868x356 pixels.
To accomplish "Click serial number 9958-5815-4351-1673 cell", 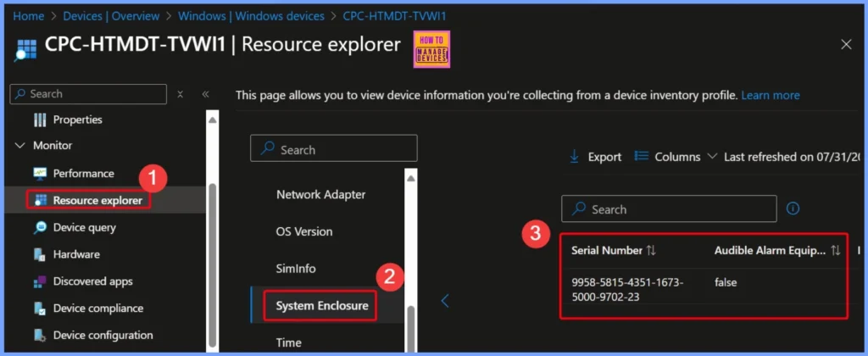I will click(627, 290).
